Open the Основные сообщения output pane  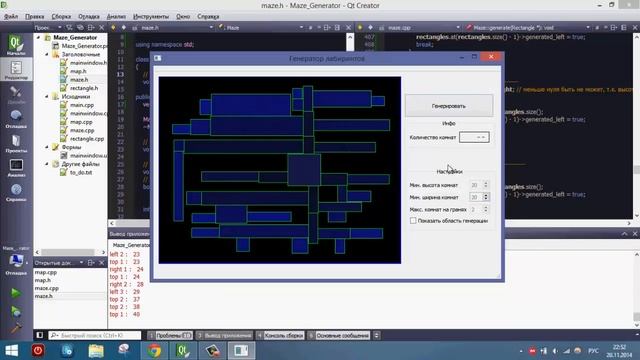[338, 336]
